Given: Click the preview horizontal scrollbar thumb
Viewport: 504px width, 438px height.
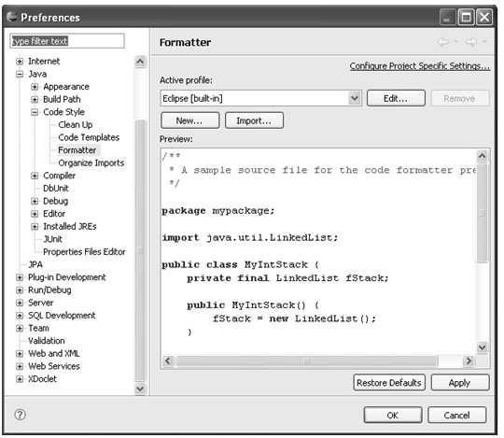Looking at the screenshot, I should [307, 360].
